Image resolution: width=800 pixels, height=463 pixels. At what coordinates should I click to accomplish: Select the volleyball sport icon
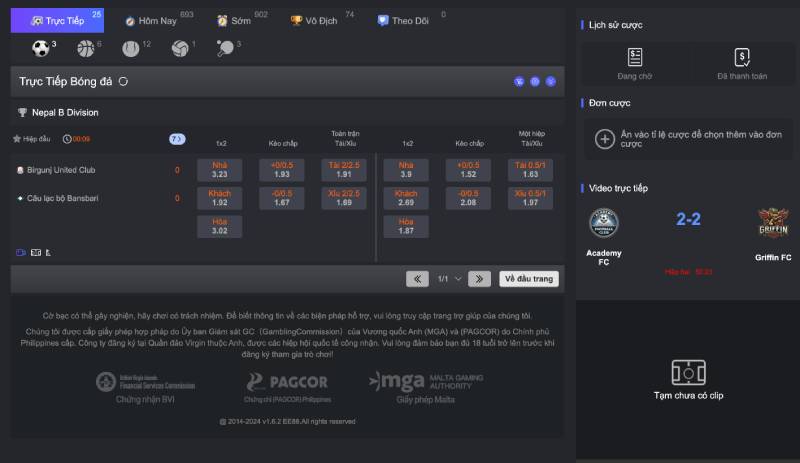click(x=179, y=48)
